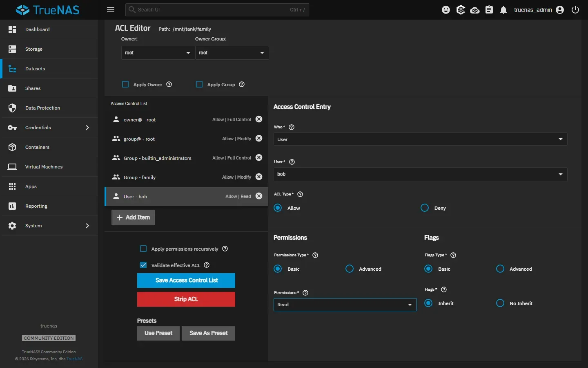The width and height of the screenshot is (588, 368).
Task: Open the Owner Group dropdown
Action: 232,53
